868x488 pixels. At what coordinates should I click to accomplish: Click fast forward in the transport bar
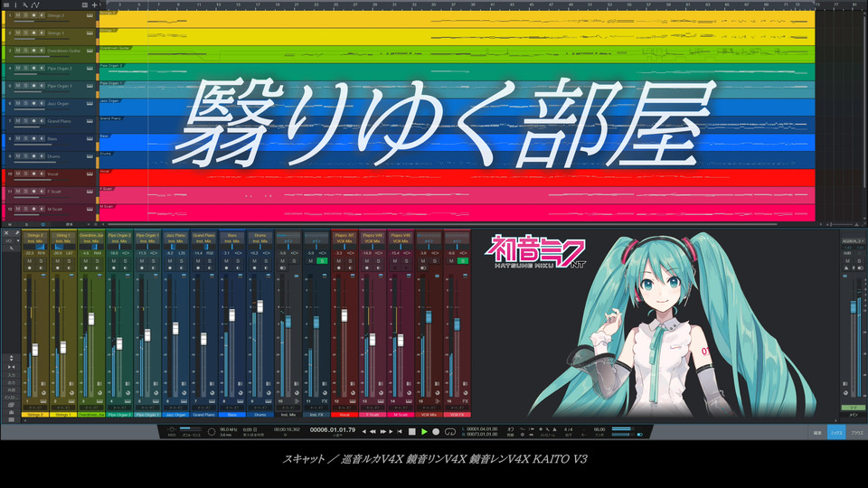point(382,432)
